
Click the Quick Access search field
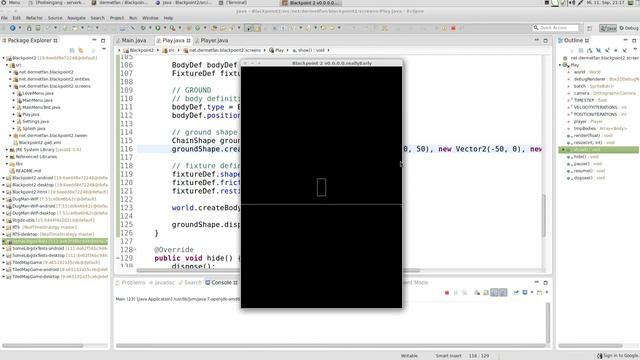tap(556, 28)
